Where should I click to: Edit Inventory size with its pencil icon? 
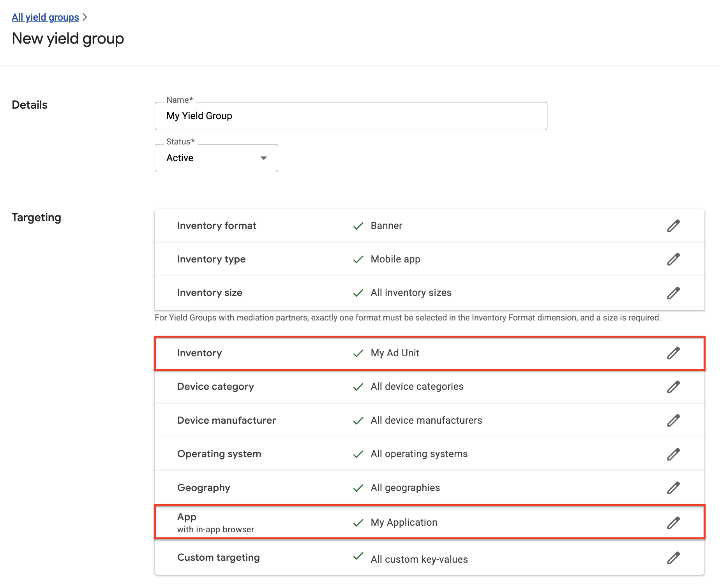(673, 293)
